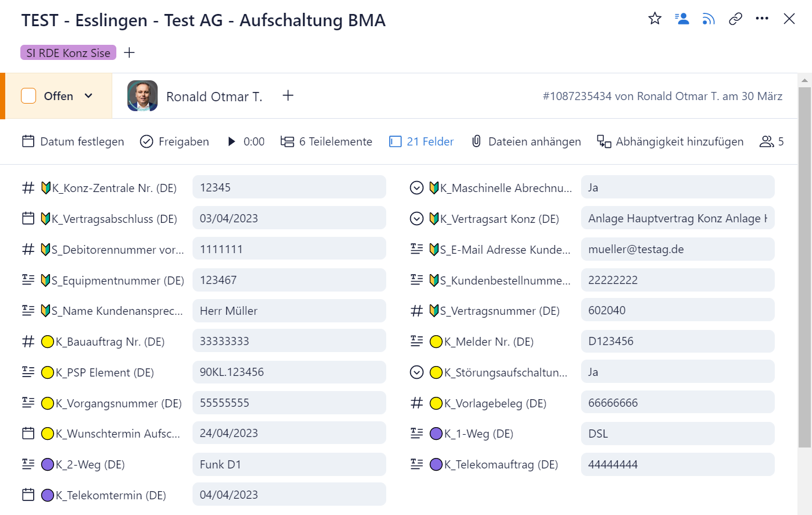Expand the Offen status dropdown arrow

[x=88, y=96]
